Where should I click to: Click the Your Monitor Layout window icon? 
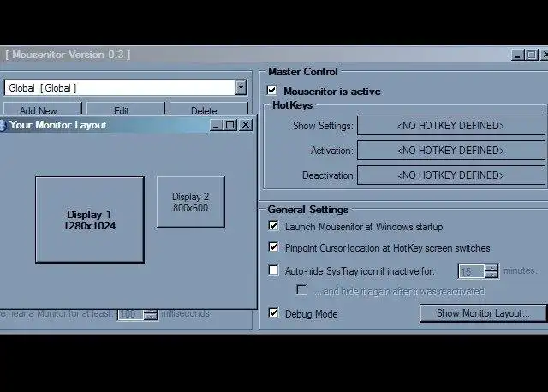[x=3, y=125]
